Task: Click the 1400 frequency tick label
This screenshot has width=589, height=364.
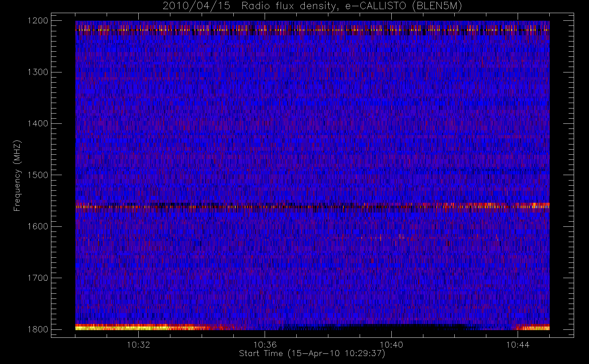Action: pyautogui.click(x=38, y=124)
